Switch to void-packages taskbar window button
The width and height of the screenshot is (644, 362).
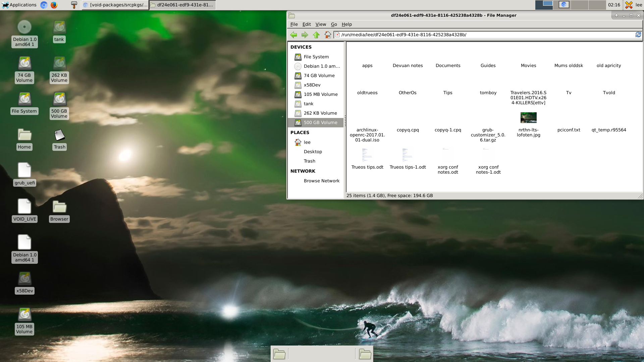point(115,5)
